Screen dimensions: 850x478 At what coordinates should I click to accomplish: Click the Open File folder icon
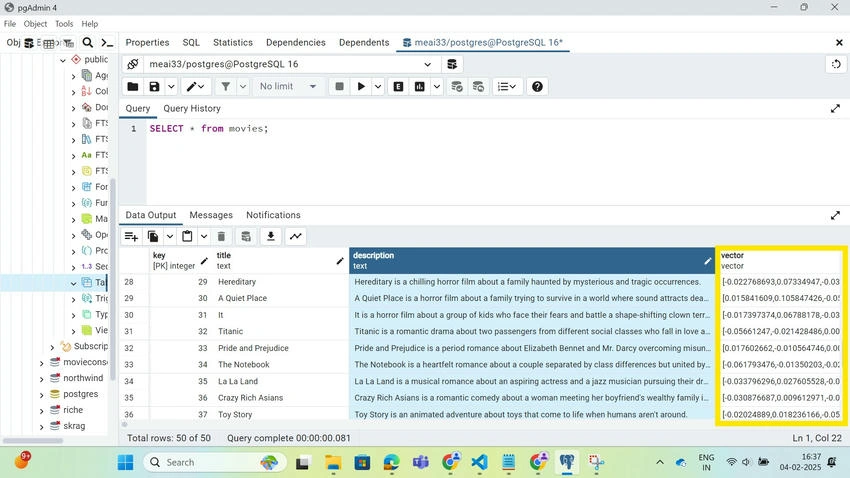click(x=133, y=87)
